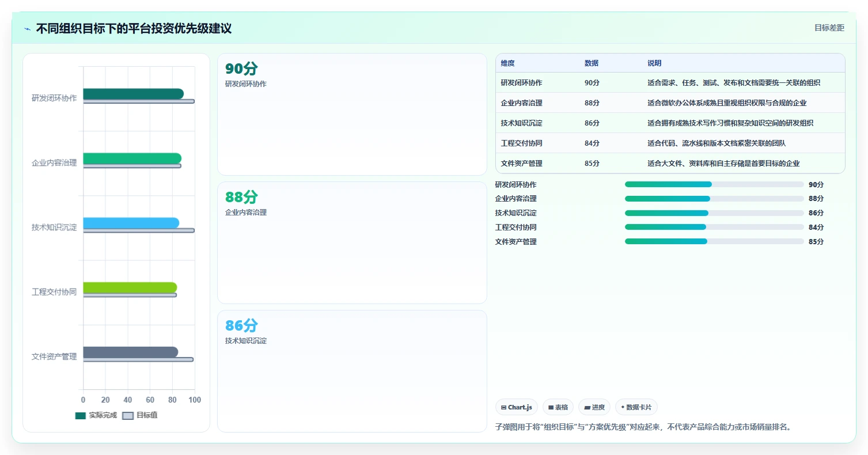Click the heading 不同组织目标下的平台投资优先级建议
This screenshot has height=455, width=868.
pos(134,29)
